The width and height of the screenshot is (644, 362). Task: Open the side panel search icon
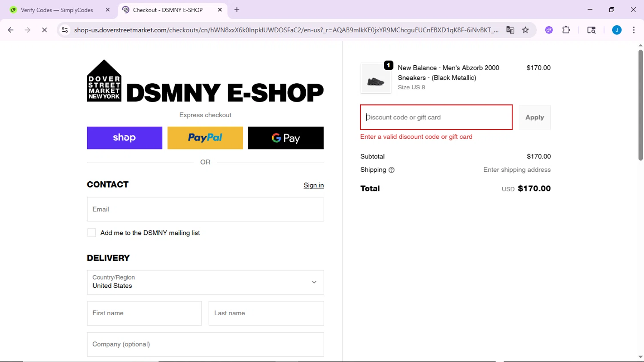click(591, 30)
